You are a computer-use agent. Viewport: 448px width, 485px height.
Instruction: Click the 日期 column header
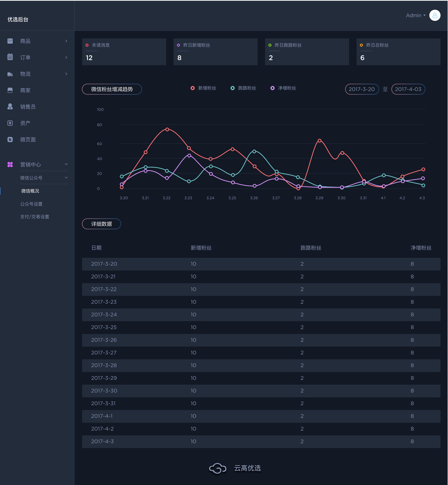pyautogui.click(x=96, y=248)
